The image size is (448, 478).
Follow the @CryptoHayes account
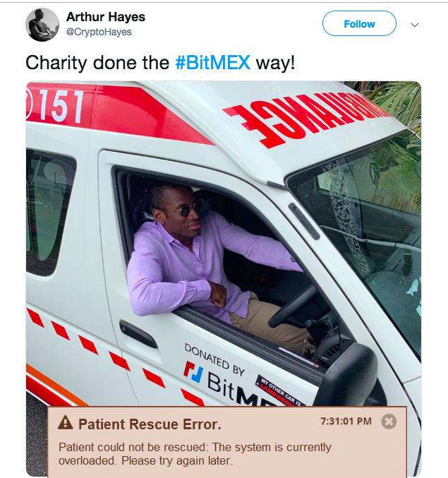359,23
